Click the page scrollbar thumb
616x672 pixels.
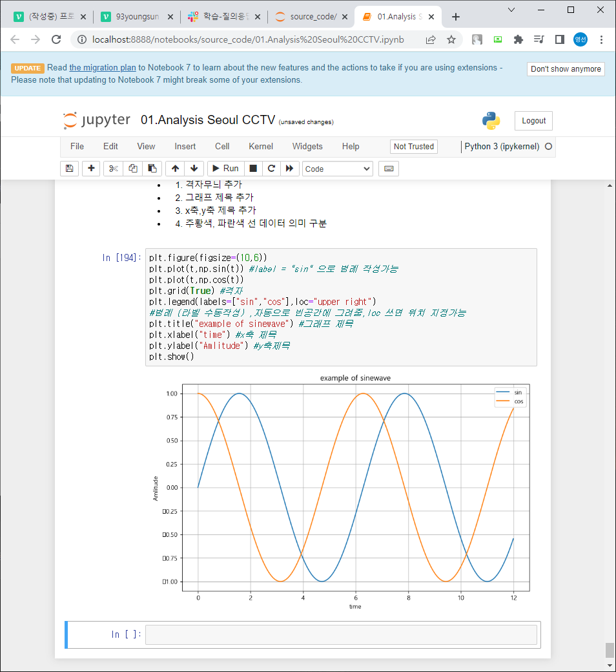pos(610,650)
